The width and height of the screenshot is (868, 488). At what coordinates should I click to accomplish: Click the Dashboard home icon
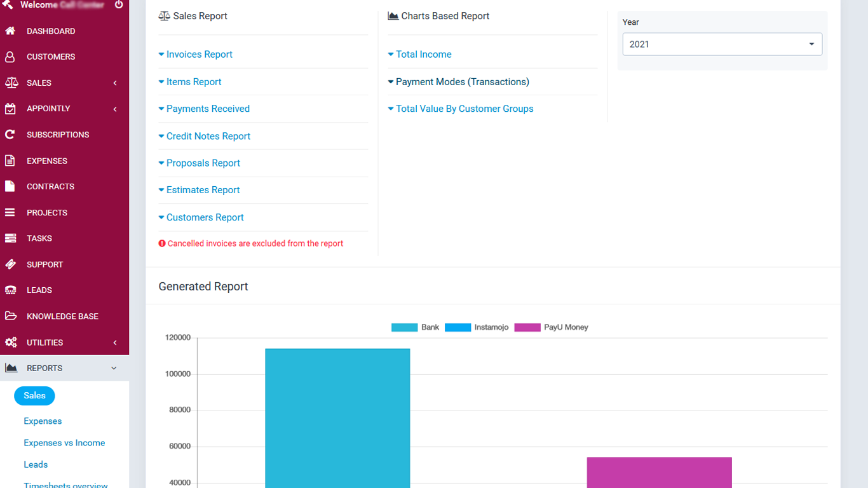click(x=10, y=31)
